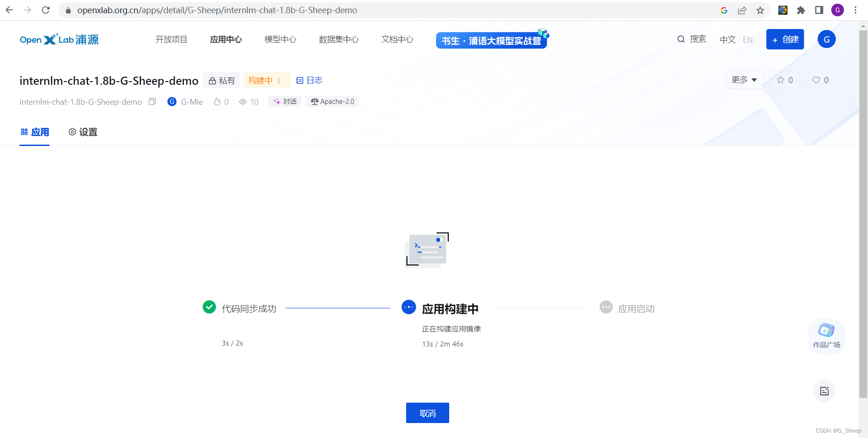
Task: Open the 日志 build logs
Action: pos(309,80)
